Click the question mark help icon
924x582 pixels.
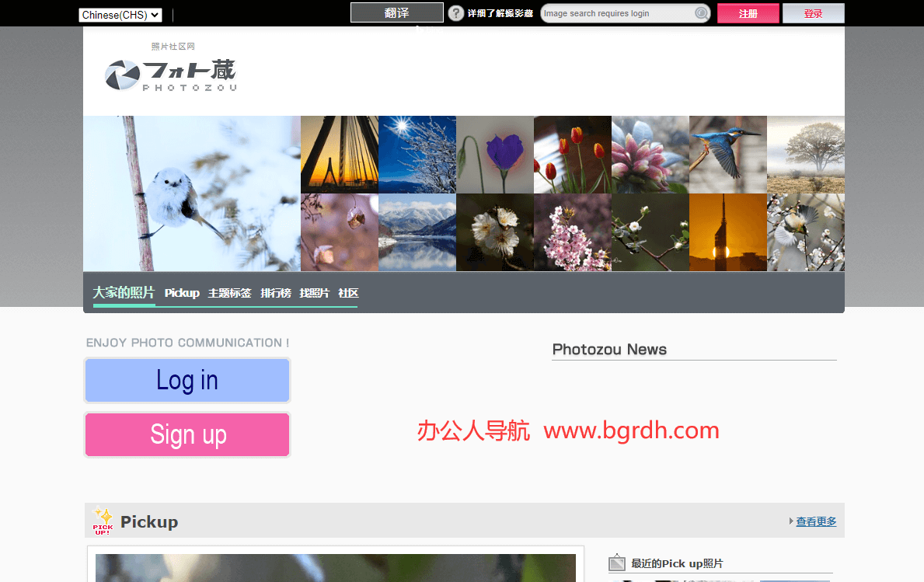(455, 12)
